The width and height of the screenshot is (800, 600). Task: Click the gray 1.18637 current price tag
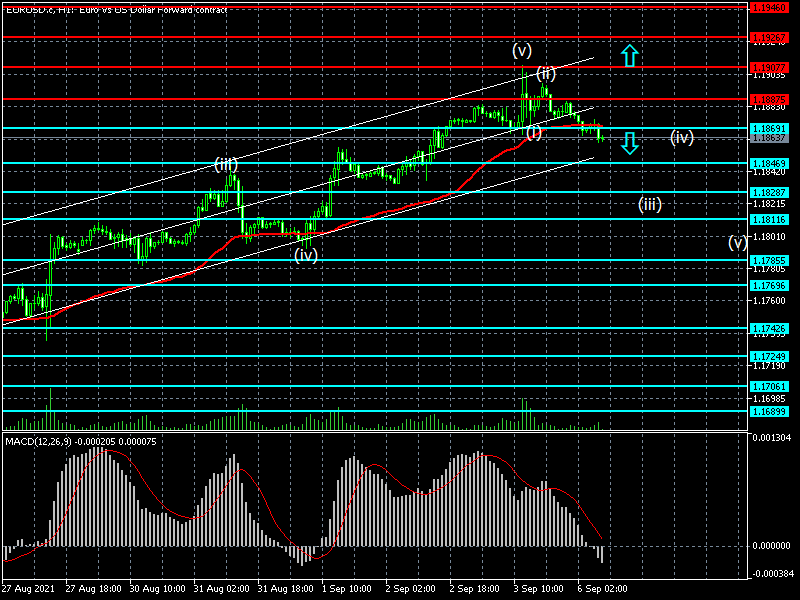(x=770, y=138)
